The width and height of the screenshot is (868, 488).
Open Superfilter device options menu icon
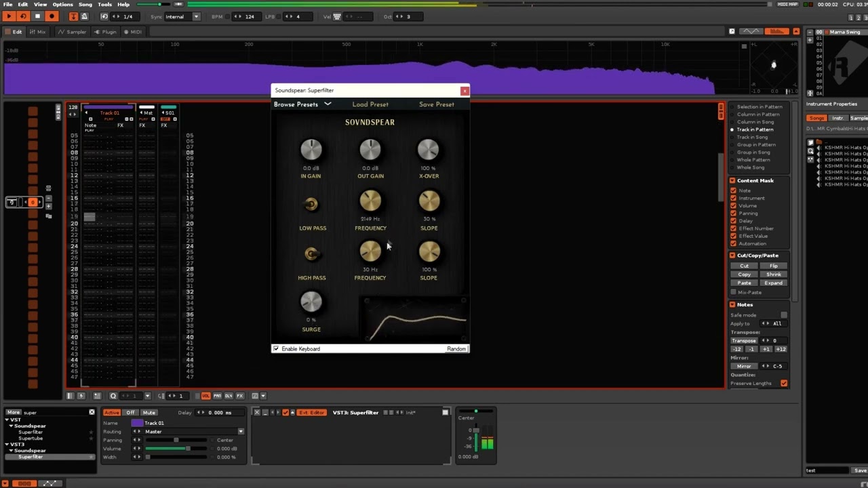446,412
